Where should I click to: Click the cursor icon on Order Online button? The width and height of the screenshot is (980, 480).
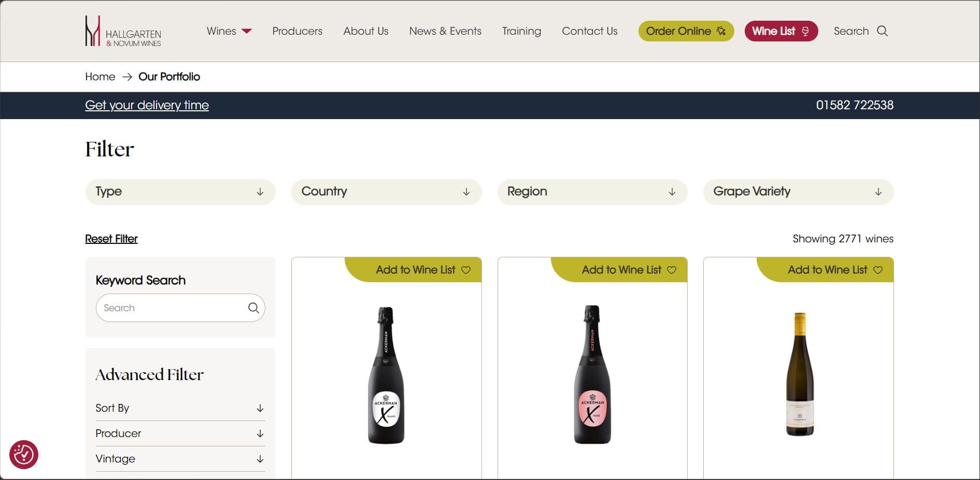coord(721,31)
